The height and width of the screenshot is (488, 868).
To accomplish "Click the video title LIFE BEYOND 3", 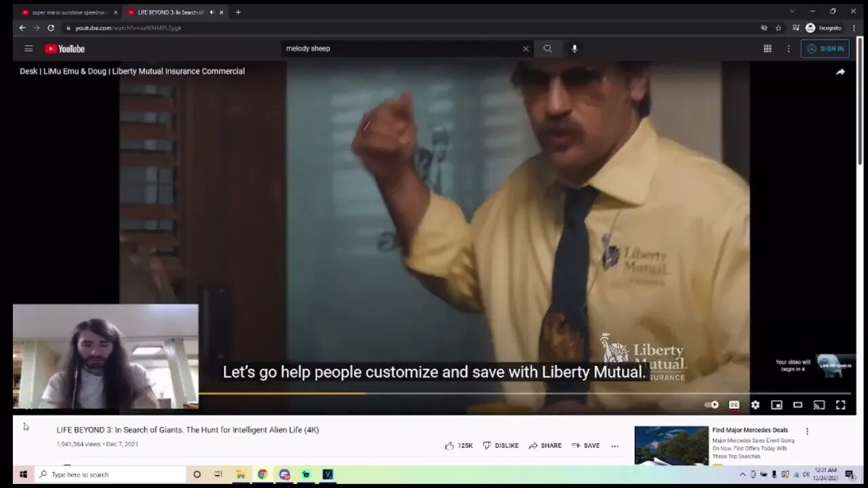I will tap(188, 430).
